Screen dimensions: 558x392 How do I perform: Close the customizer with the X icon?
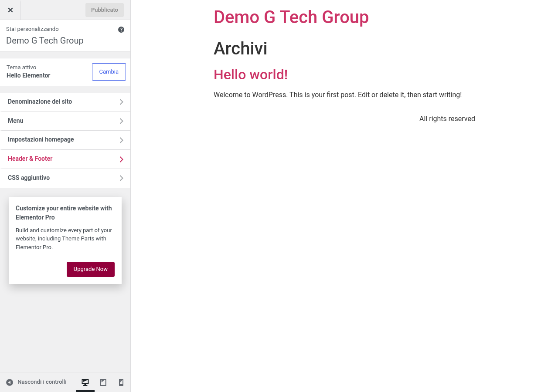10,10
